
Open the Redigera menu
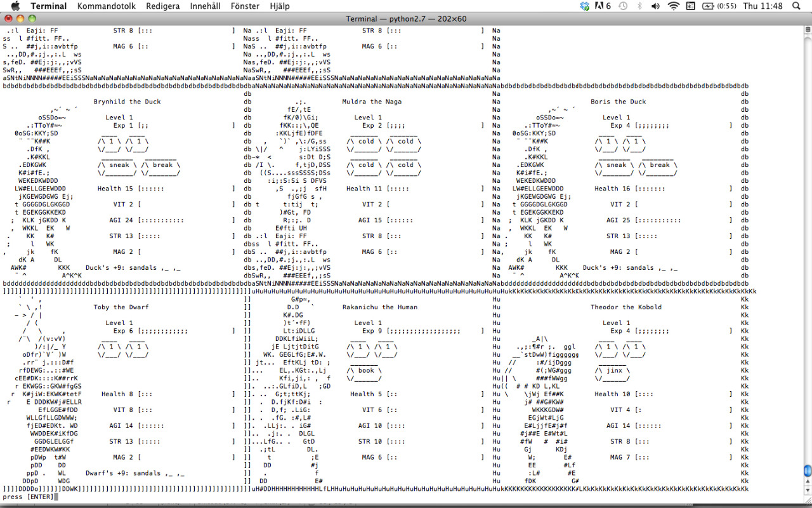pos(162,6)
